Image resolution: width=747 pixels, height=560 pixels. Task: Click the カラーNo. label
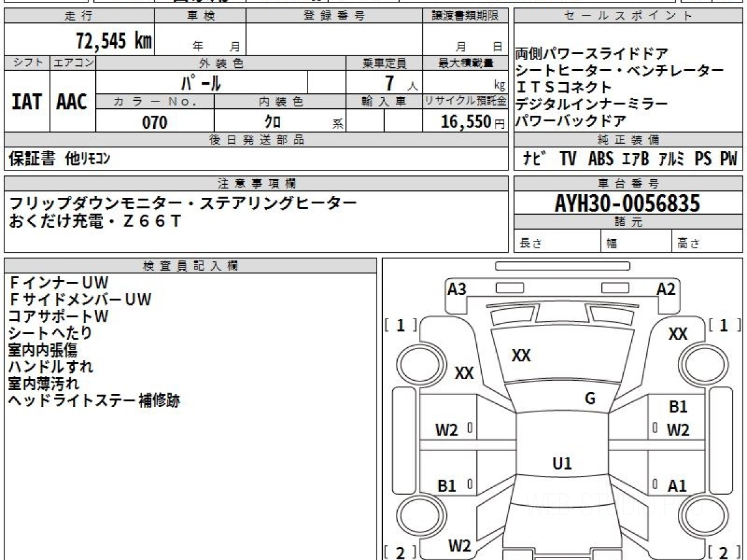(x=155, y=101)
